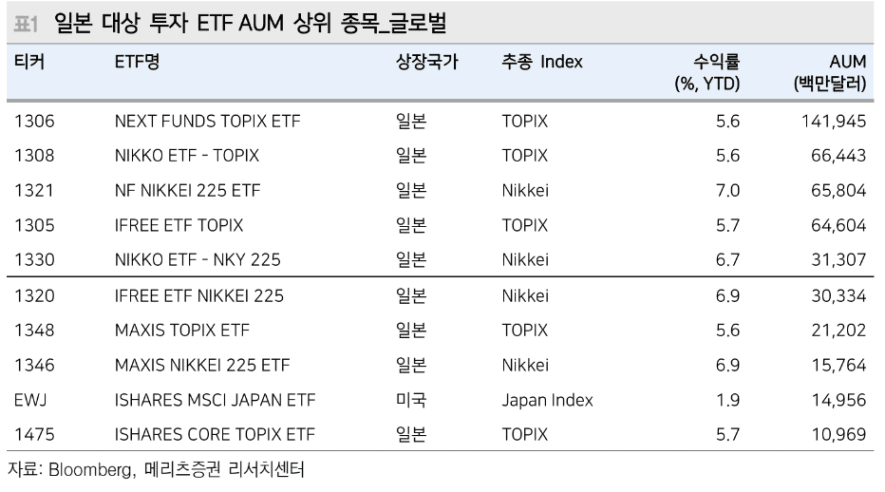Viewport: 885px width, 492px height.
Task: Select MAXIS NIKKEI 225 ETF entry
Action: (x=203, y=365)
